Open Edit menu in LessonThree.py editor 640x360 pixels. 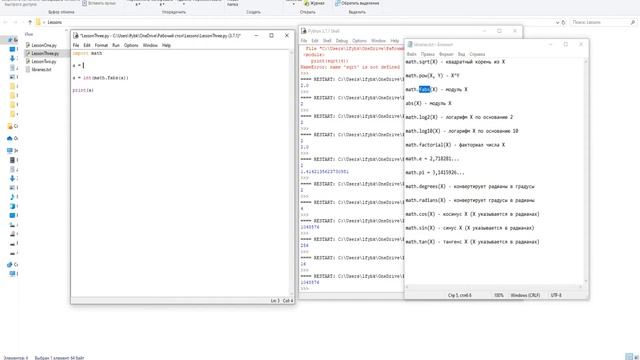pos(87,45)
